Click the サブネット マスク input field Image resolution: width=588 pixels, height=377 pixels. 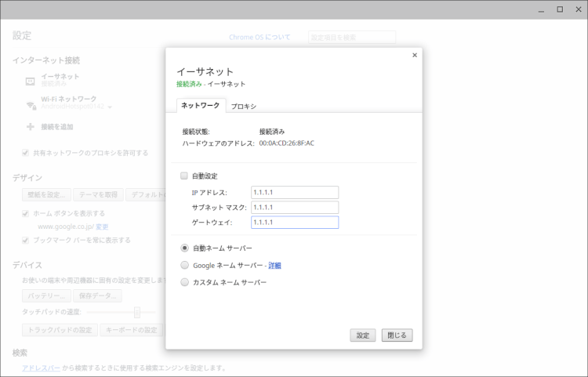tap(295, 208)
